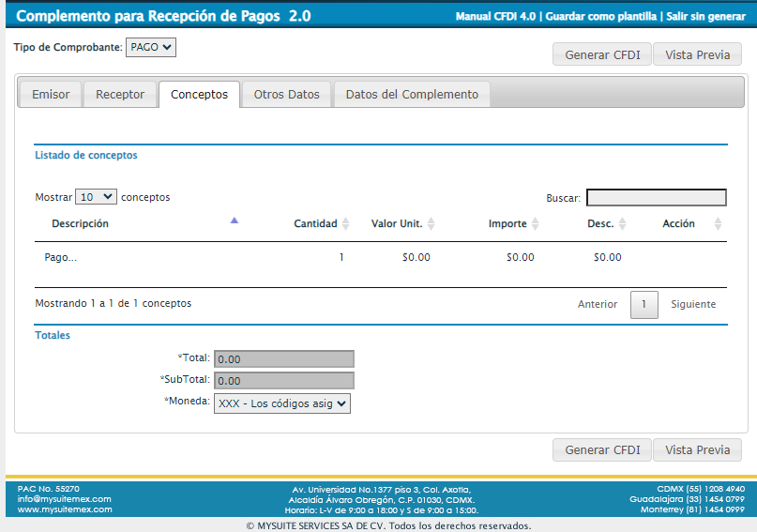
Task: Click page number 1 in pagination
Action: click(643, 305)
